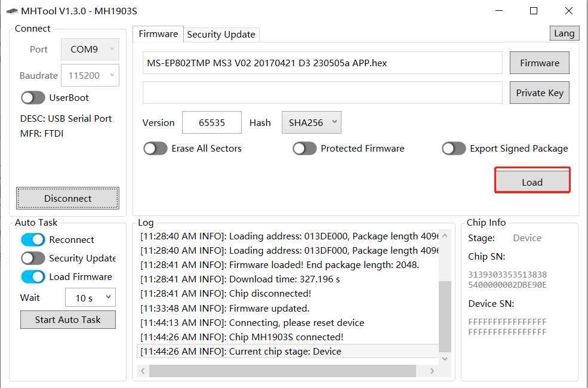Maximize the MHTool window

coord(534,11)
